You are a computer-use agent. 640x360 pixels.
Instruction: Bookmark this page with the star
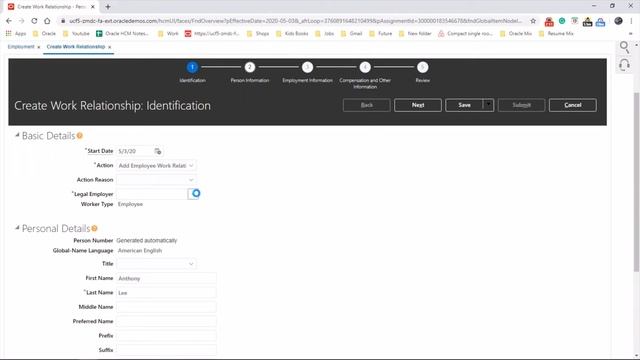pyautogui.click(x=533, y=21)
